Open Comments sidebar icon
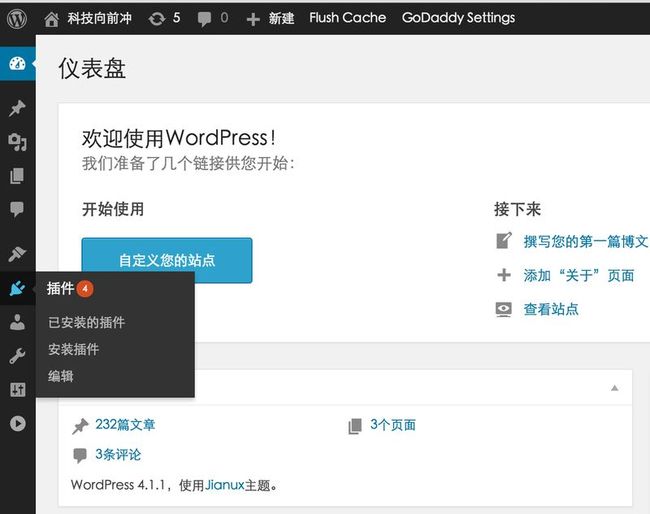The image size is (650, 514). 17,209
